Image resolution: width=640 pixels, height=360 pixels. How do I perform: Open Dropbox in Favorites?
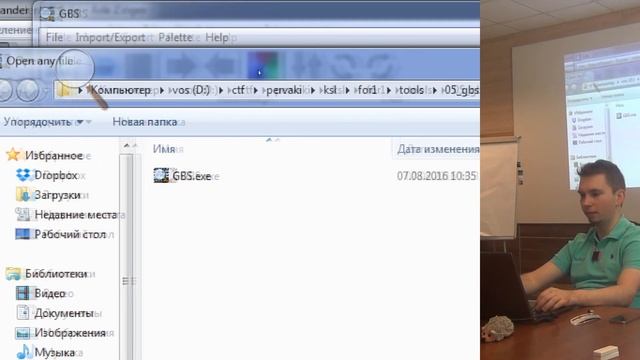pyautogui.click(x=56, y=175)
